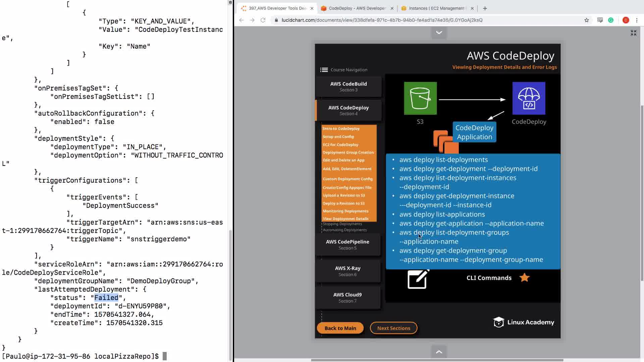Exit fullscreen using collapse arrows icon

633,33
